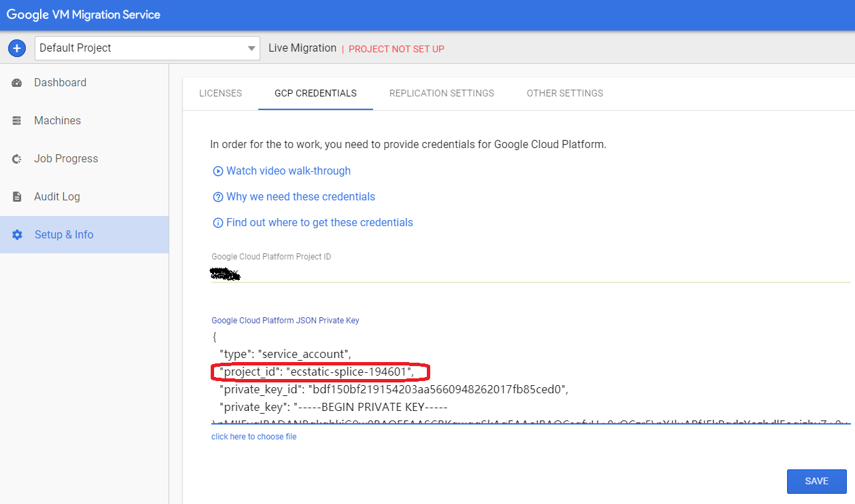Image resolution: width=855 pixels, height=504 pixels.
Task: Stay on the GCP CREDENTIALS tab
Action: 315,93
